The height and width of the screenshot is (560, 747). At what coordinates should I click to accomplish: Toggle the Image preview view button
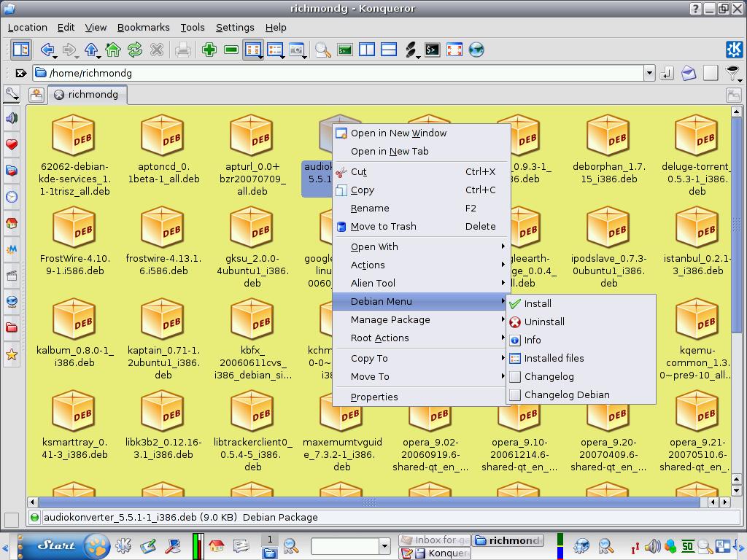point(297,50)
